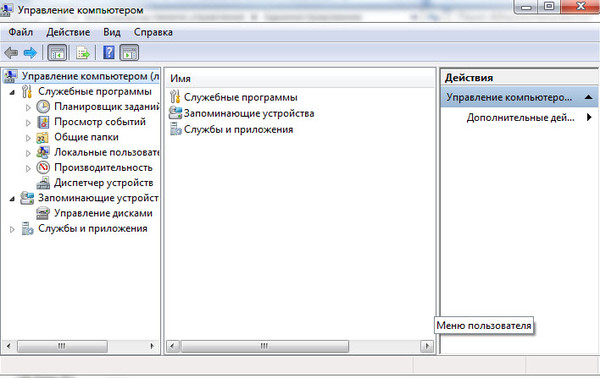Open Help via the question mark icon
Image resolution: width=600 pixels, height=378 pixels.
pos(109,52)
